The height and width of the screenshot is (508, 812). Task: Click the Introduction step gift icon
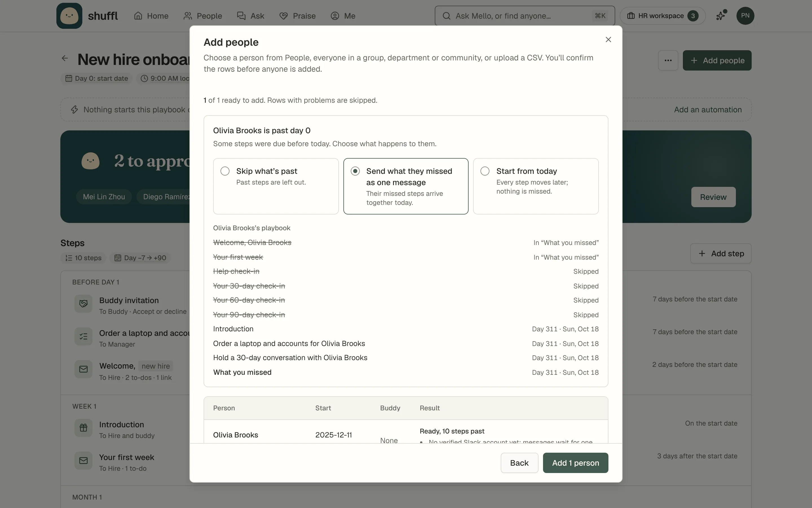click(x=83, y=428)
